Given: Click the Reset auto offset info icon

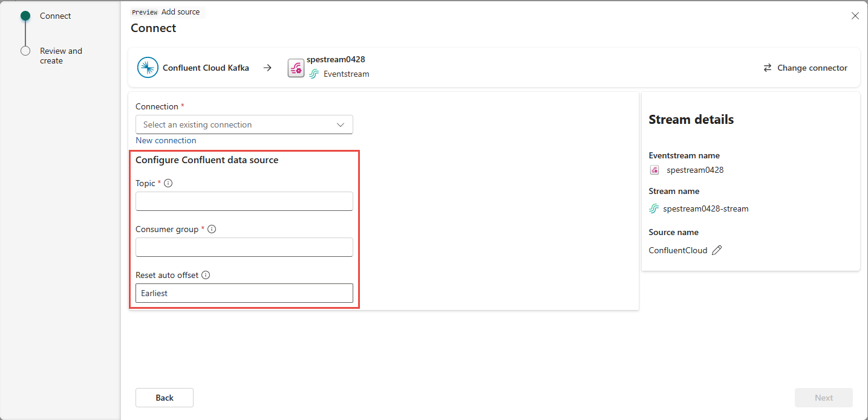Looking at the screenshot, I should [x=206, y=275].
